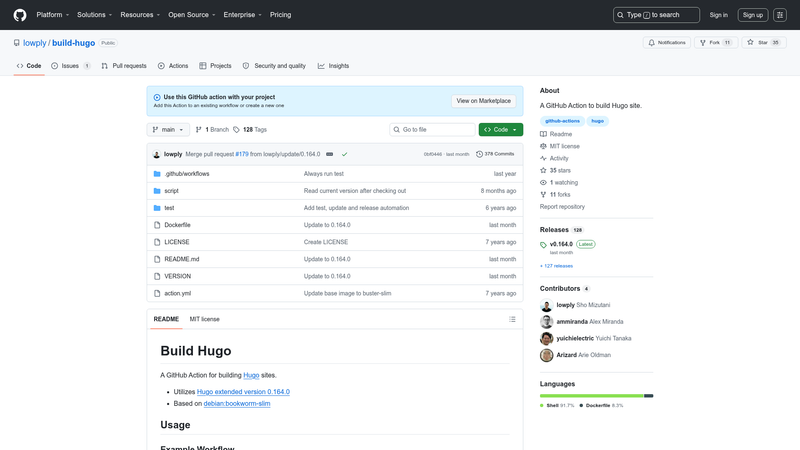This screenshot has width=800, height=450.
Task: Open action.yml file
Action: pyautogui.click(x=178, y=293)
